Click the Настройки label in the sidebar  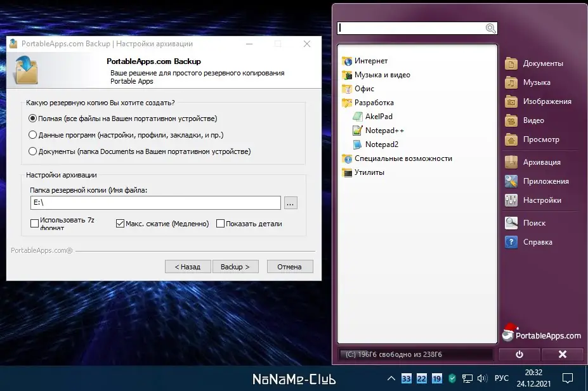(542, 200)
